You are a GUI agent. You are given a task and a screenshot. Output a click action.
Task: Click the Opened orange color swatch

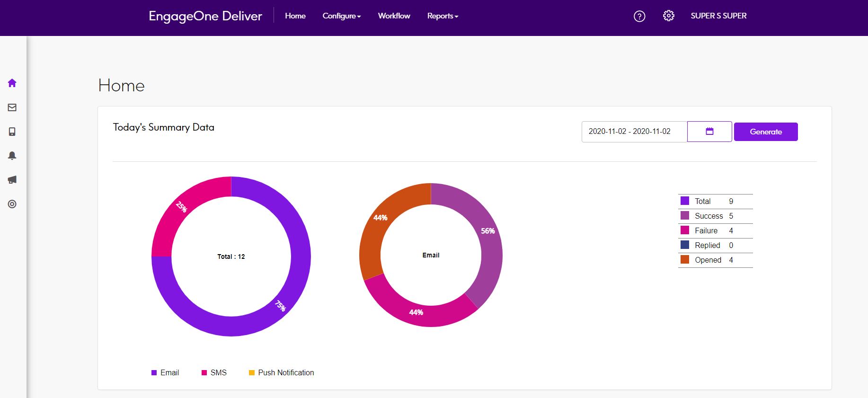pos(685,260)
